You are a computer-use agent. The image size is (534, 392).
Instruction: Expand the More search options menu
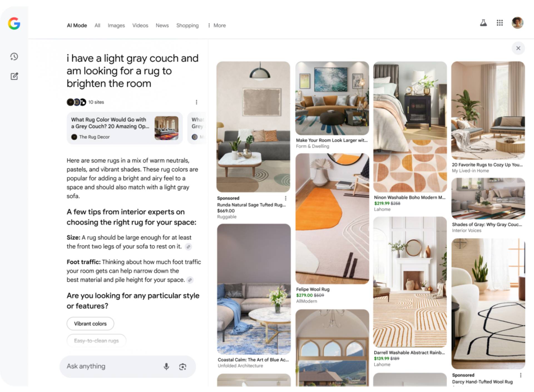click(217, 25)
